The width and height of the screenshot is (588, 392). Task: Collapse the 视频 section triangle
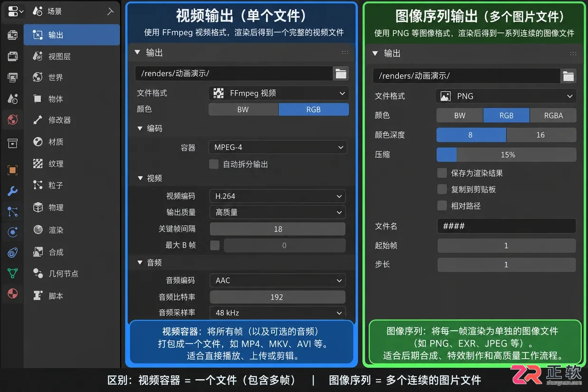pos(140,178)
